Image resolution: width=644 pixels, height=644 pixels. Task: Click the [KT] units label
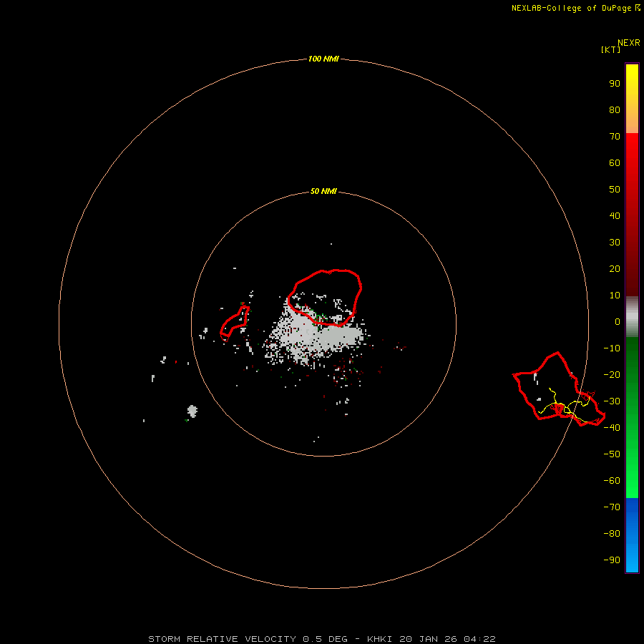pyautogui.click(x=610, y=49)
